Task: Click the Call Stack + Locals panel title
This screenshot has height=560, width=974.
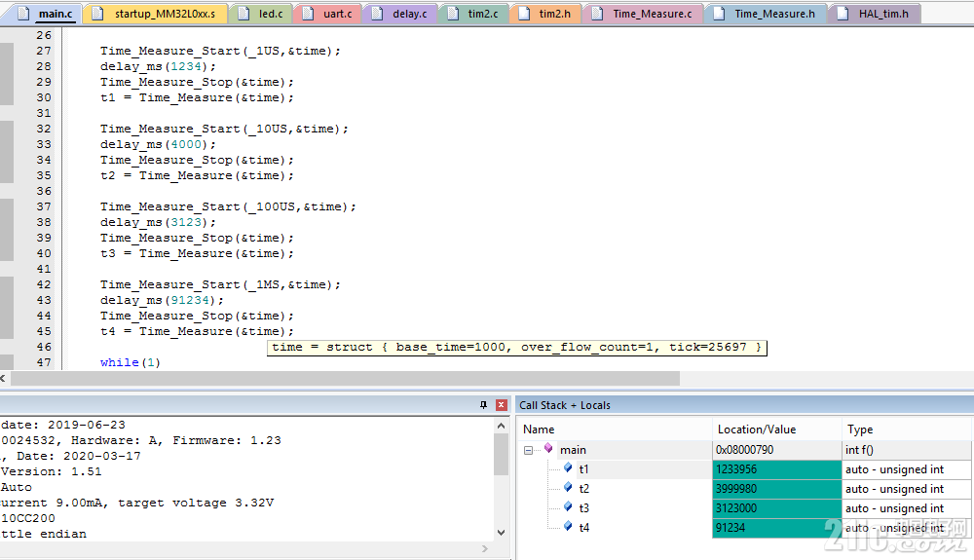Action: click(565, 405)
